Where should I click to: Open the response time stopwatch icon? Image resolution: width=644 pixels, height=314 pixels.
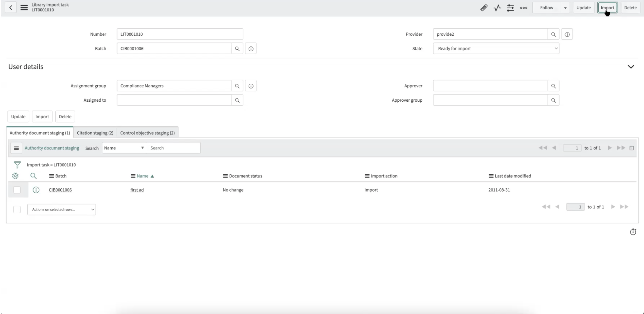(633, 232)
